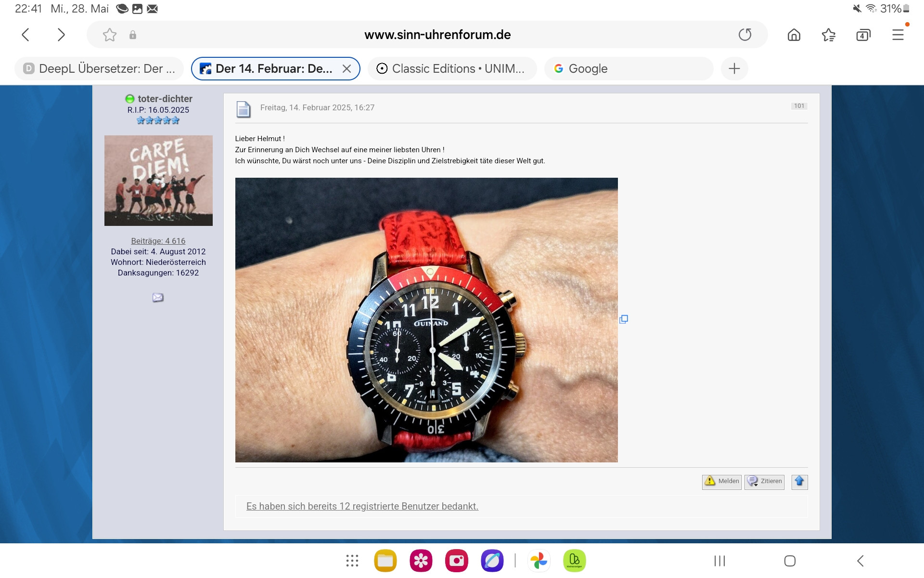Expand list of 12 users who thanked

pos(362,506)
